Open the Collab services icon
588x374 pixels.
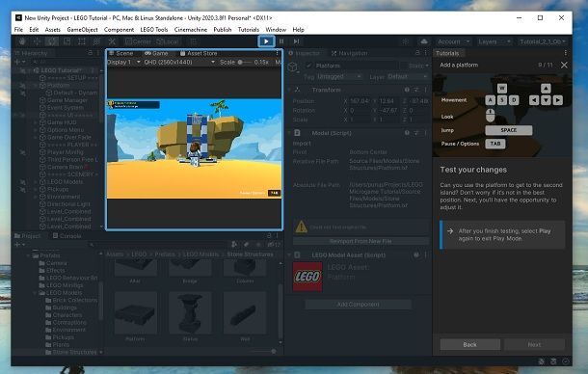pos(406,41)
